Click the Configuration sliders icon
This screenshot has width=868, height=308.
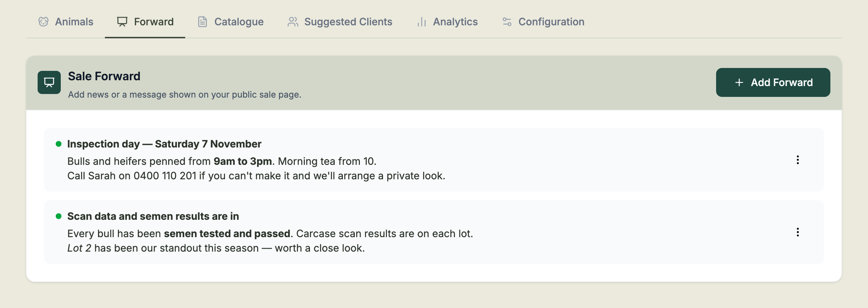(507, 22)
